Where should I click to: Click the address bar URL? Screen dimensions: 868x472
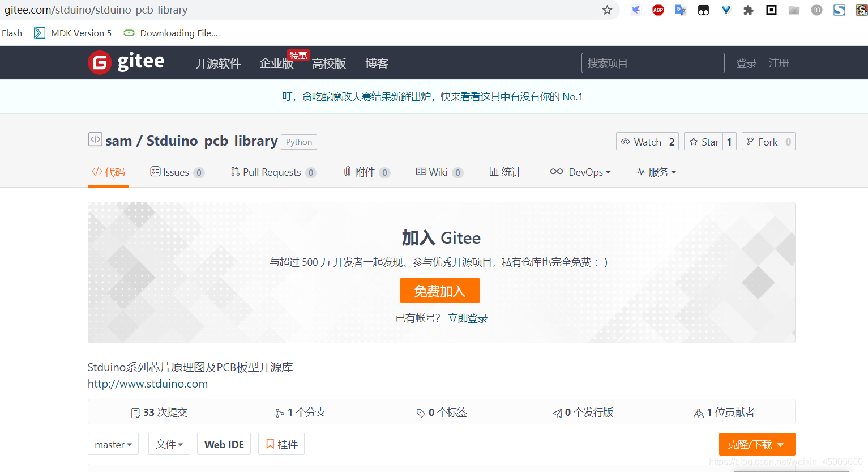[96, 10]
